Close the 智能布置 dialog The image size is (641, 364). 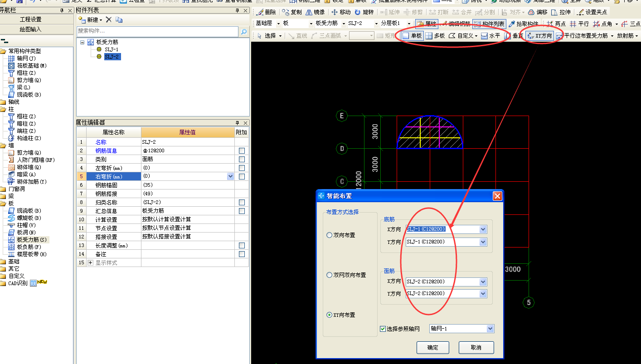point(497,196)
